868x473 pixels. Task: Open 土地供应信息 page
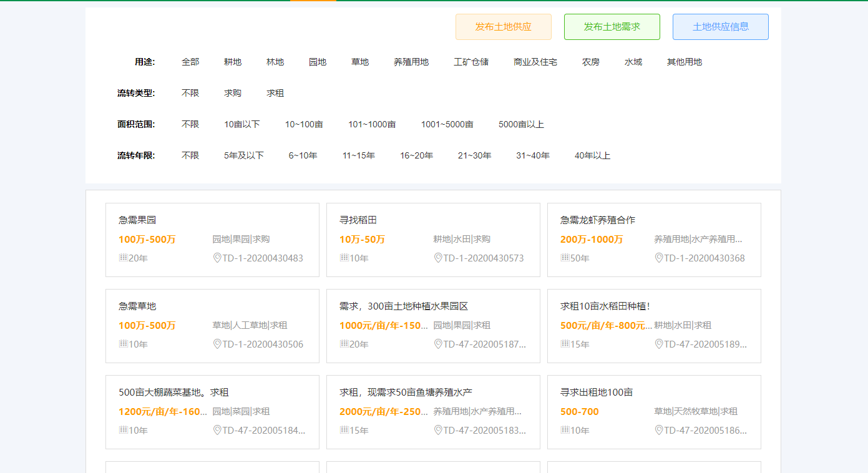720,27
